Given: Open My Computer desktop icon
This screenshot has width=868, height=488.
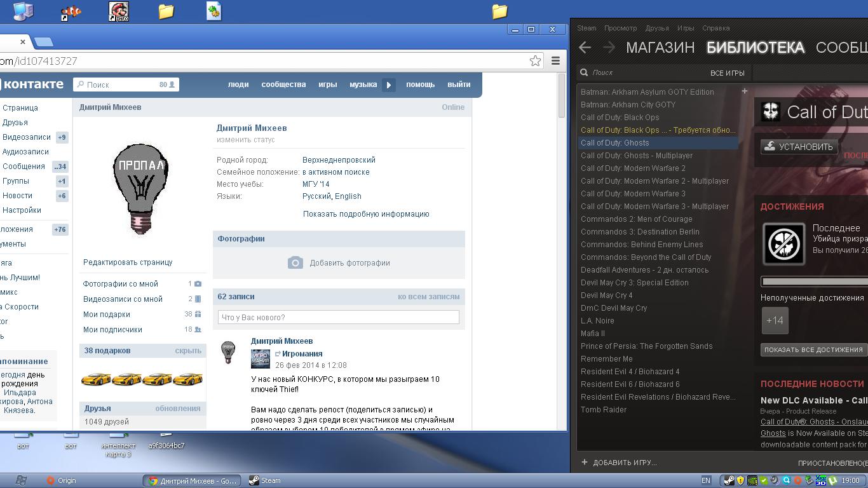Looking at the screenshot, I should coord(24,11).
